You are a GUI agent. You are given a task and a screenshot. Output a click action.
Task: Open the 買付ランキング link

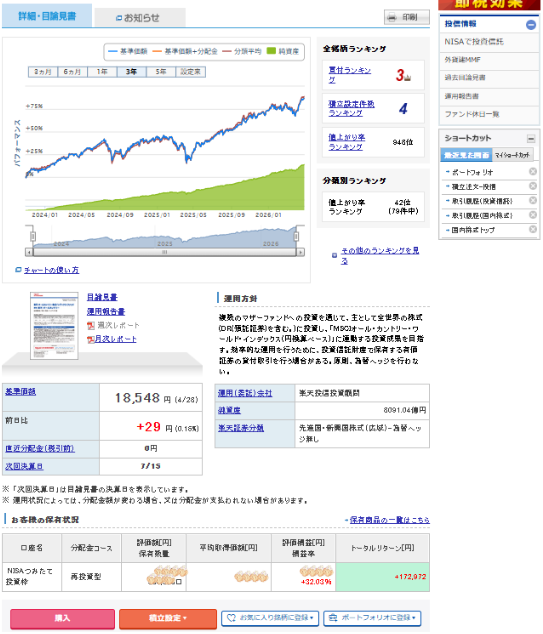coord(349,75)
